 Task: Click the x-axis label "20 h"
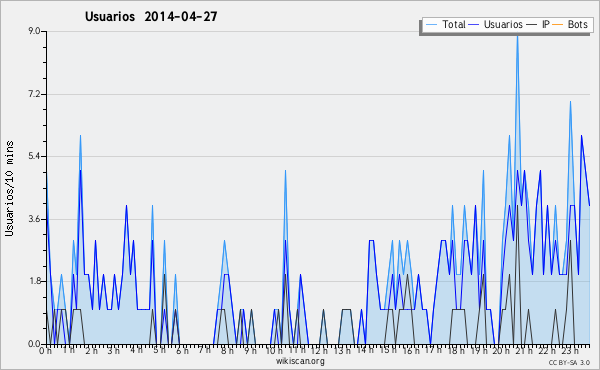point(501,350)
